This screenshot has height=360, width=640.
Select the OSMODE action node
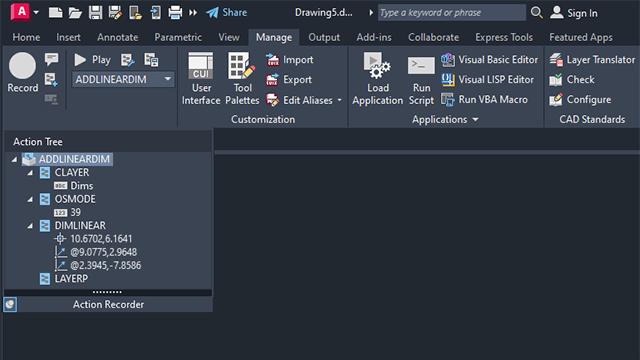[x=67, y=199]
